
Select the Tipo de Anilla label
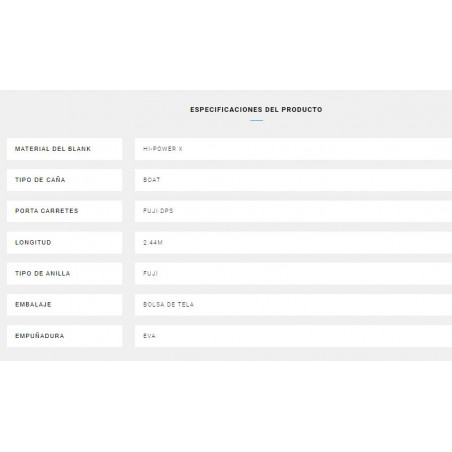pyautogui.click(x=43, y=273)
